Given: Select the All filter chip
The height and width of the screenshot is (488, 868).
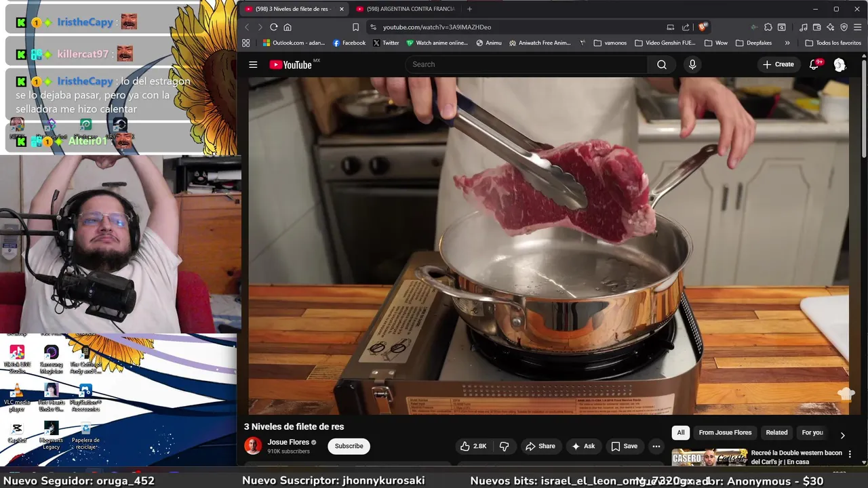Looking at the screenshot, I should coord(681,432).
